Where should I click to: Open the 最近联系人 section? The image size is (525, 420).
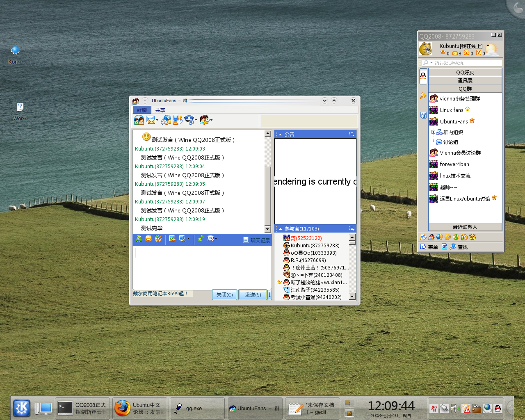point(465,227)
